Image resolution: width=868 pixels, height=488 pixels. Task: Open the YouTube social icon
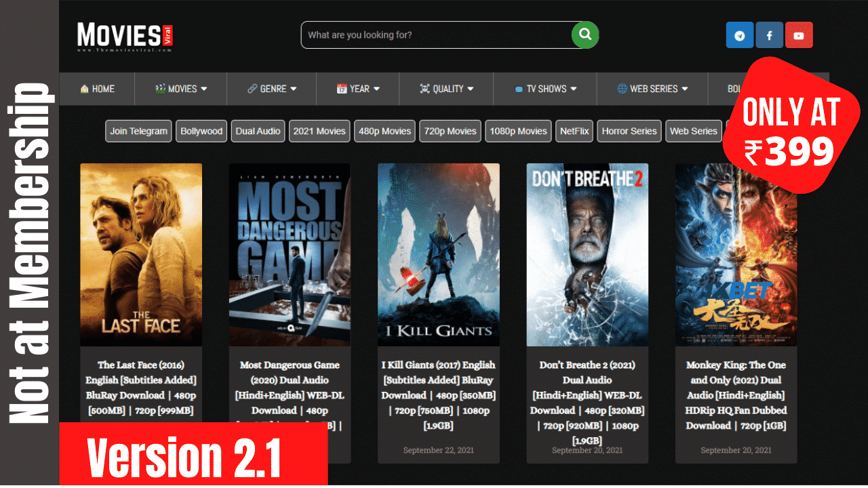click(799, 35)
